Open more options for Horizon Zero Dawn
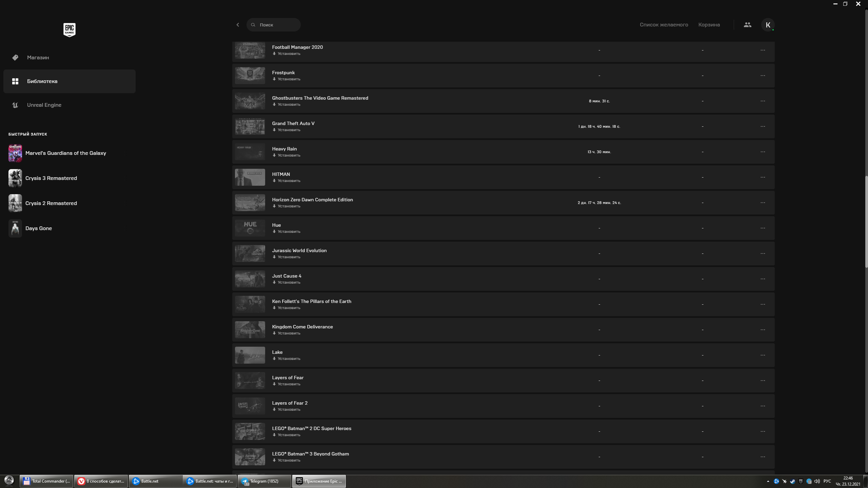868x488 pixels. point(763,203)
